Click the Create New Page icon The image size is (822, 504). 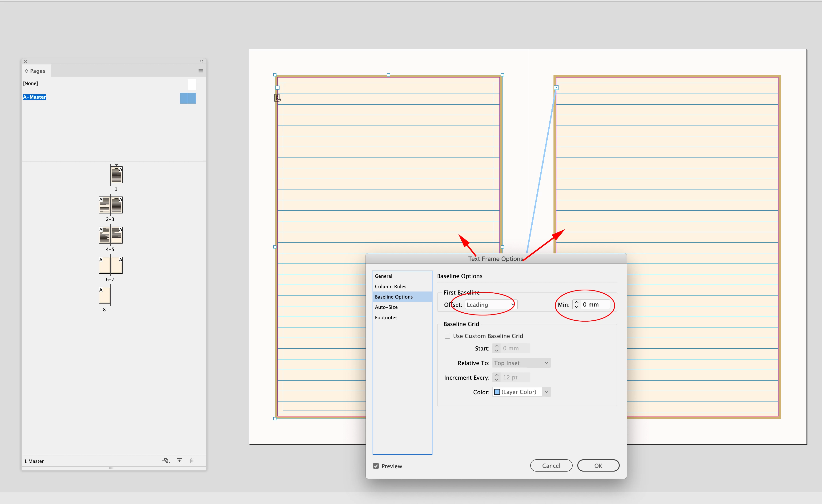[180, 461]
